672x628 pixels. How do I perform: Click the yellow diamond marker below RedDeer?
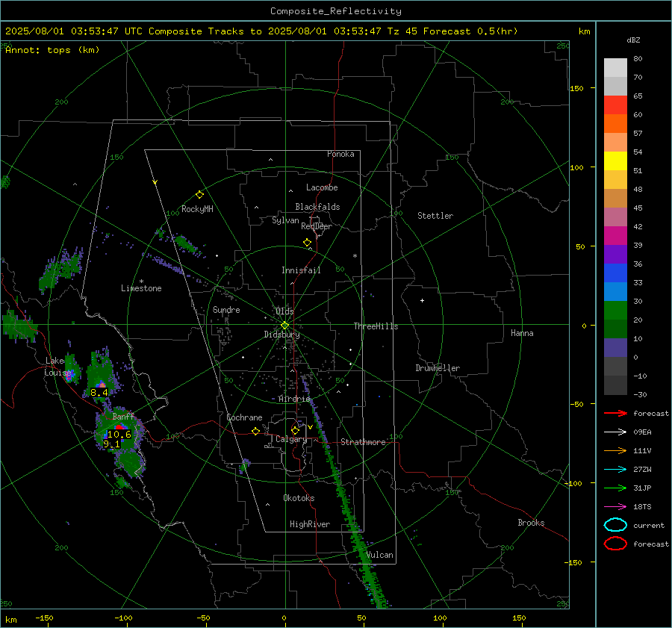[x=307, y=243]
